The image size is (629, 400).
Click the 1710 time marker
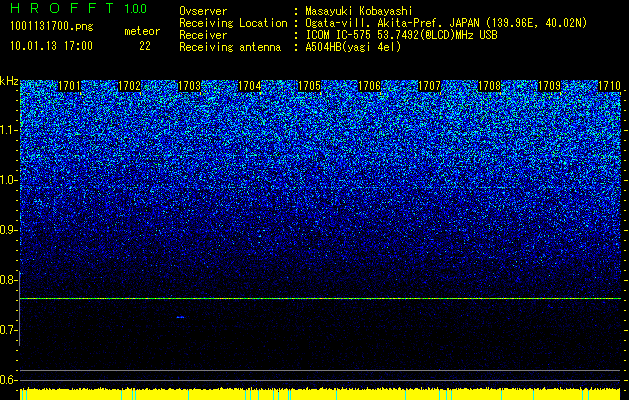click(609, 86)
